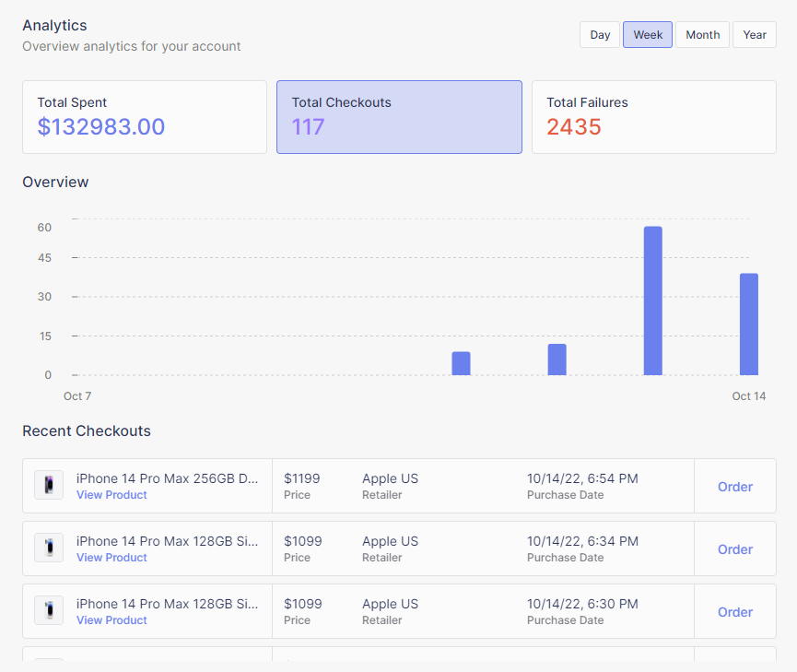797x672 pixels.
Task: Click the Recent Checkouts heading
Action: tap(87, 430)
